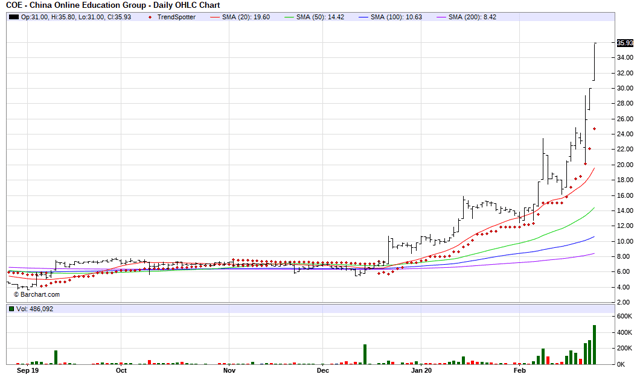Click the 'Vol: 486,092' volume legend
The height and width of the screenshot is (389, 640).
click(x=35, y=309)
